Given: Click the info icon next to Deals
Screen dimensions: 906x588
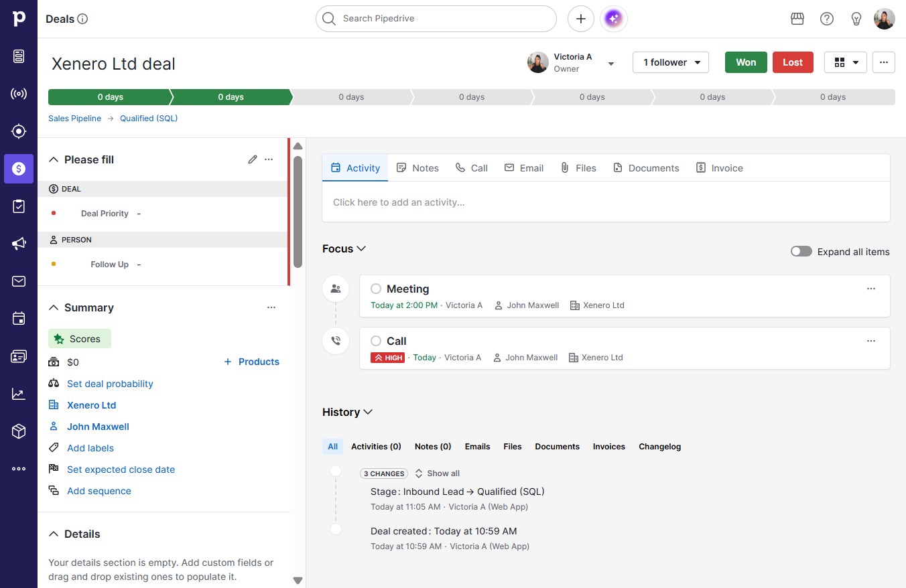Looking at the screenshot, I should [82, 19].
